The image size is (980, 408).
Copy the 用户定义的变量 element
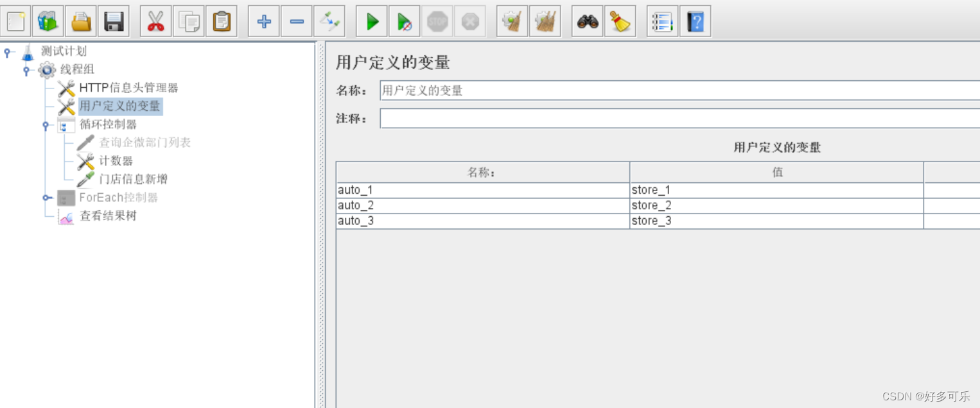[188, 21]
